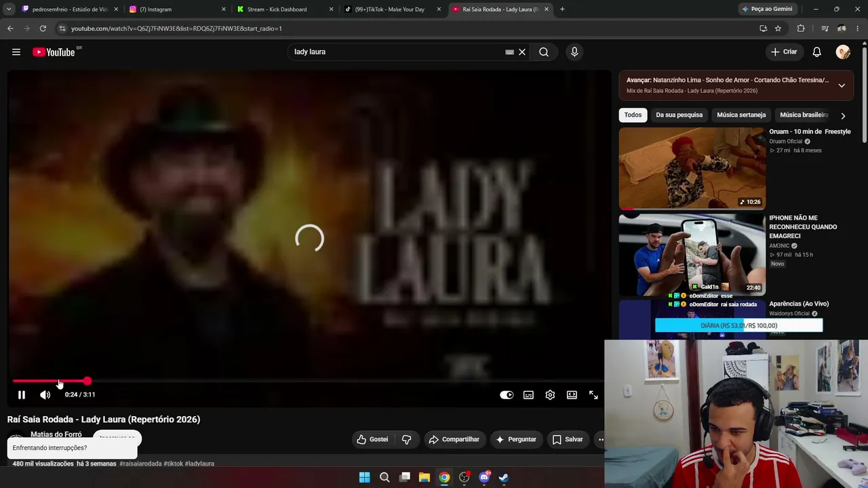Image resolution: width=868 pixels, height=488 pixels.
Task: Seek on the red video progress bar
Action: (305, 382)
